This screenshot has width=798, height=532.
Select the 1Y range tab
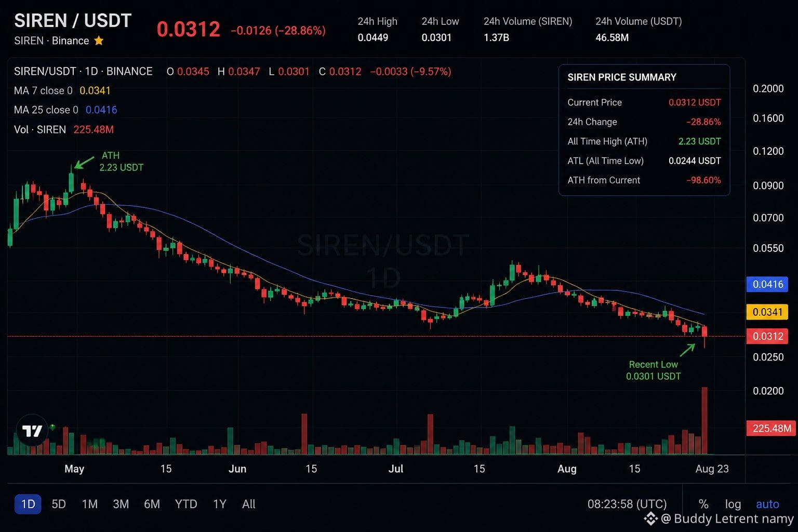(x=220, y=504)
